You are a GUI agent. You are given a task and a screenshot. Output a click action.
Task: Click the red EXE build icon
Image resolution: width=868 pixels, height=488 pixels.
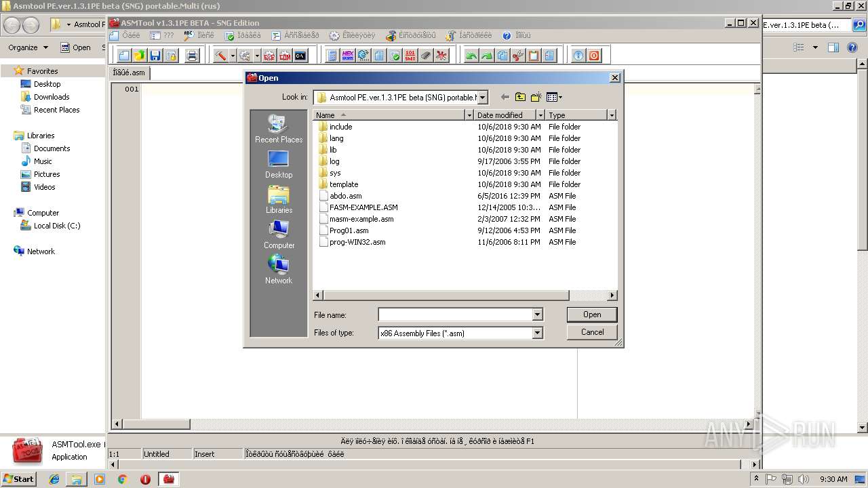[269, 56]
